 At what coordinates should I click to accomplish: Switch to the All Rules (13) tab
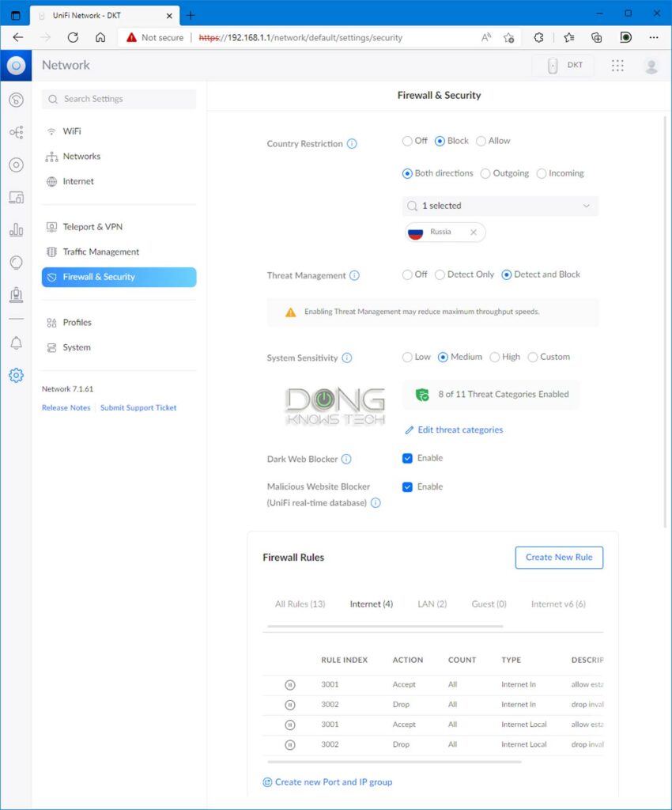coord(300,604)
